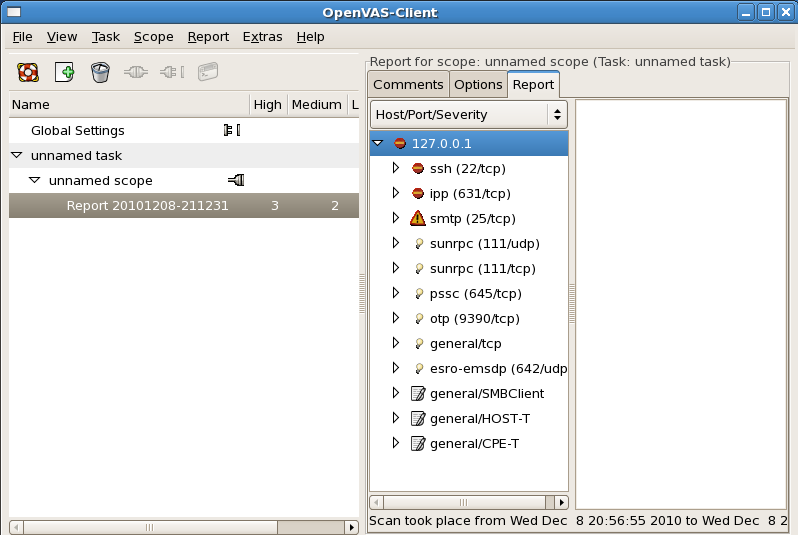Switch to the Comments tab

pyautogui.click(x=408, y=85)
